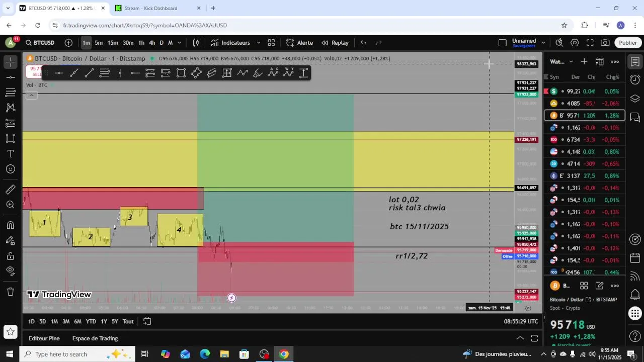Select the rotated rectangle tool in favorites
Image resolution: width=644 pixels, height=362 pixels.
click(196, 73)
